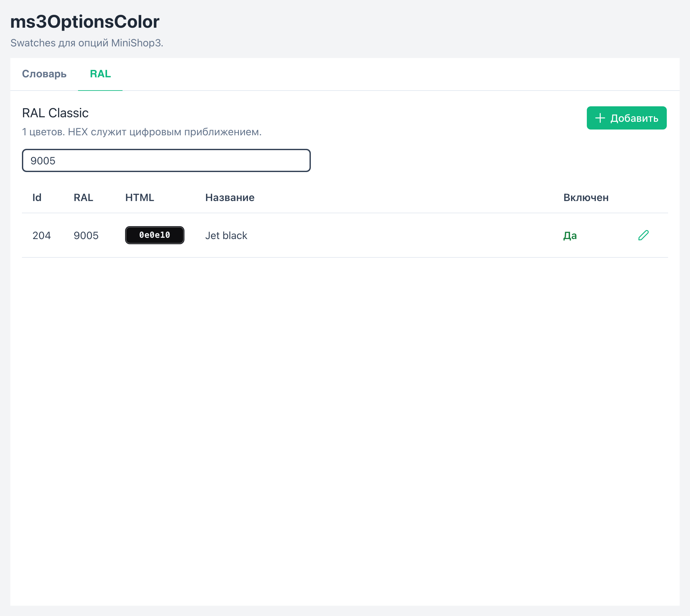Click the Id column header

pyautogui.click(x=37, y=197)
